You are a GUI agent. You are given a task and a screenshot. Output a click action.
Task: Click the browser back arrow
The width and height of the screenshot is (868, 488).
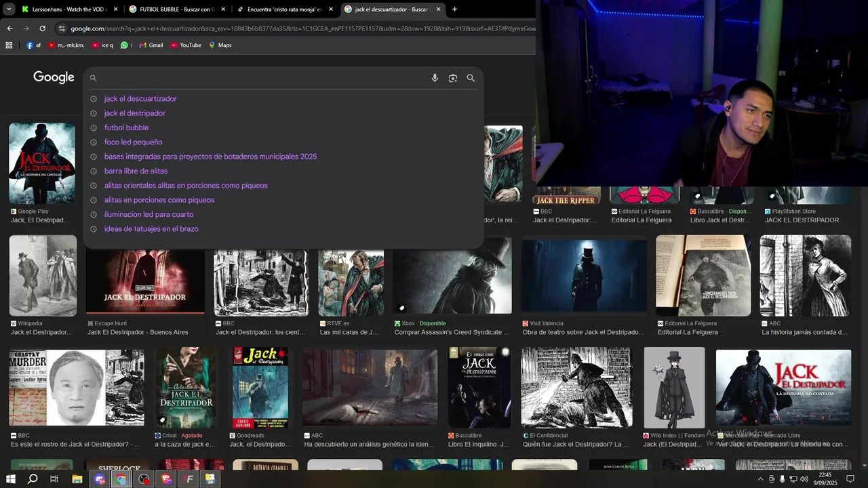pos(9,28)
